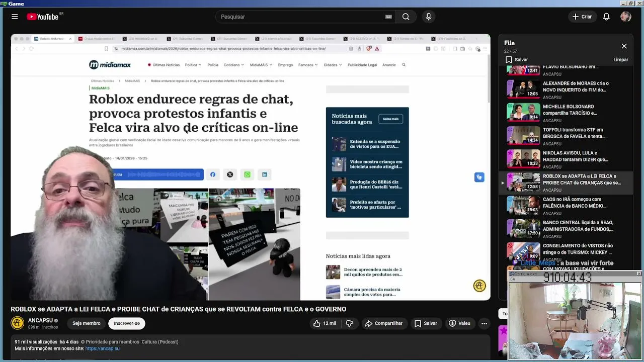Subscribe with Inscrever-se button
Screen dimensions: 644x362
pyautogui.click(x=127, y=323)
